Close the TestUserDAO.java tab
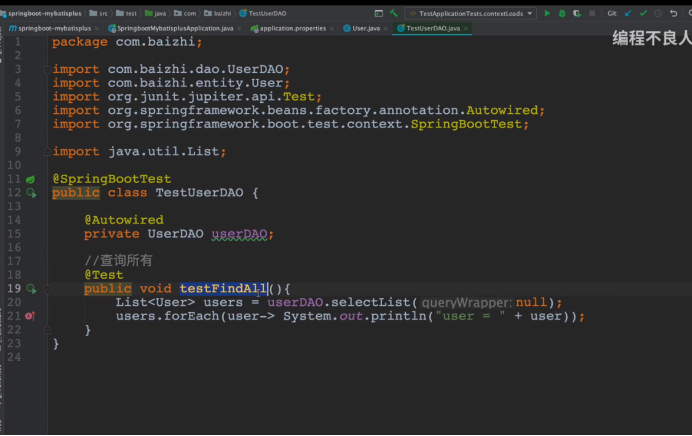The height and width of the screenshot is (436, 692). 468,28
